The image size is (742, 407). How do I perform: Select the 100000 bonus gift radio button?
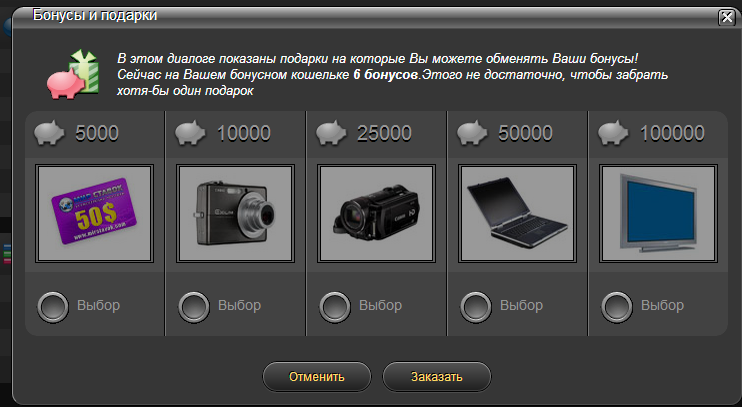pyautogui.click(x=617, y=307)
